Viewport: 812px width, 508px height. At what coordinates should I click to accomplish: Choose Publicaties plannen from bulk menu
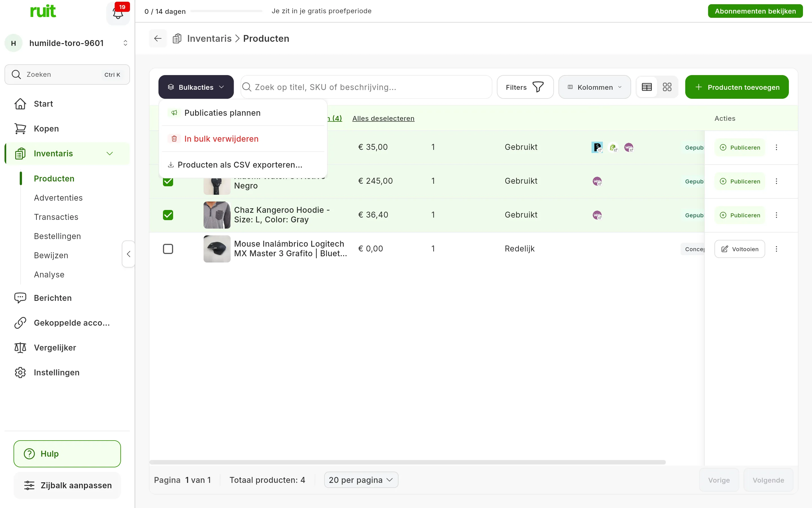(x=243, y=113)
